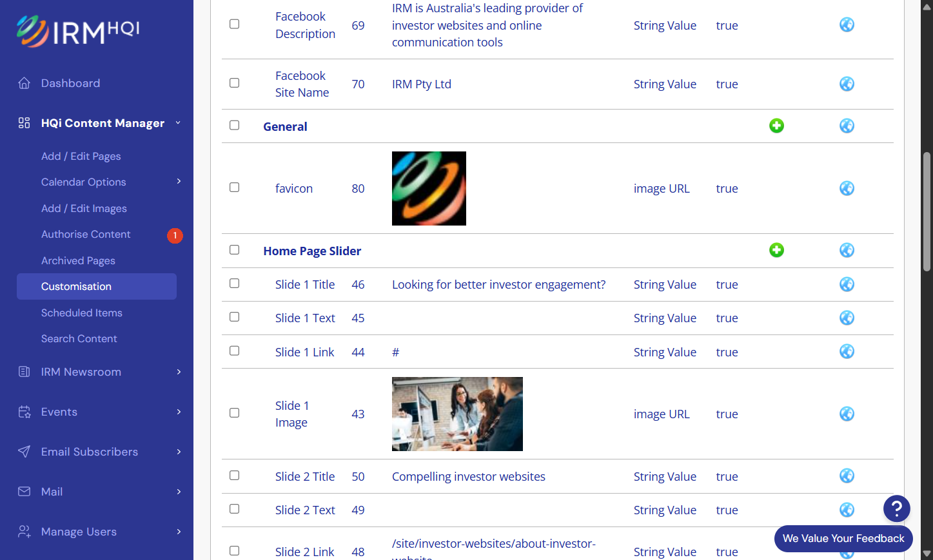
Task: Open Authorise Content menu item
Action: pos(86,235)
